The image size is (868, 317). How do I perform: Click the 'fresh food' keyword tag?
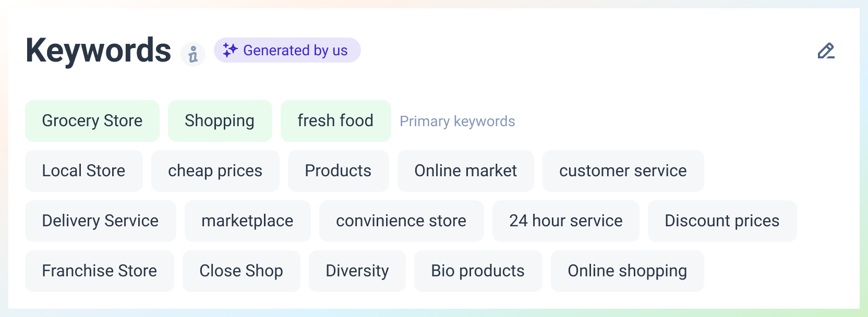coord(335,121)
